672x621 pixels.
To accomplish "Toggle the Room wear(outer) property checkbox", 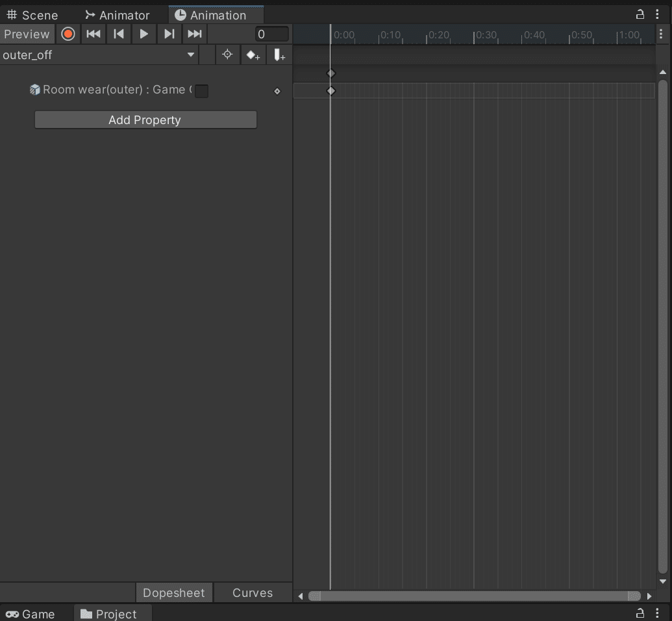I will point(201,91).
